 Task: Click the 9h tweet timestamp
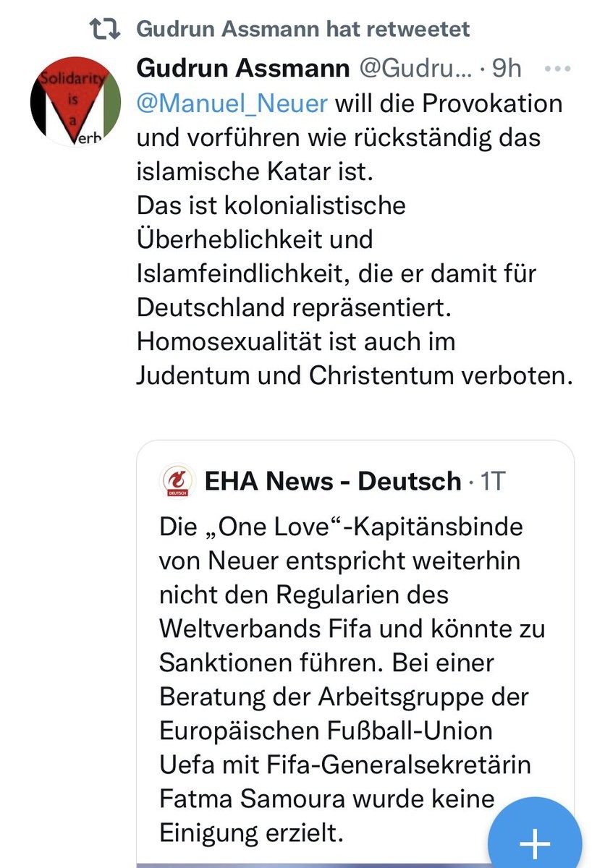pos(507,69)
